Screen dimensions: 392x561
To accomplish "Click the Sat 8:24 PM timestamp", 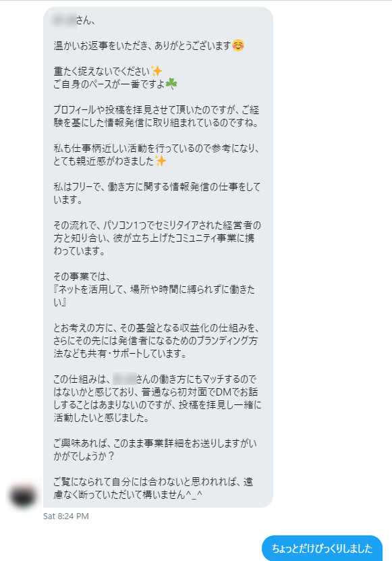I will (66, 516).
